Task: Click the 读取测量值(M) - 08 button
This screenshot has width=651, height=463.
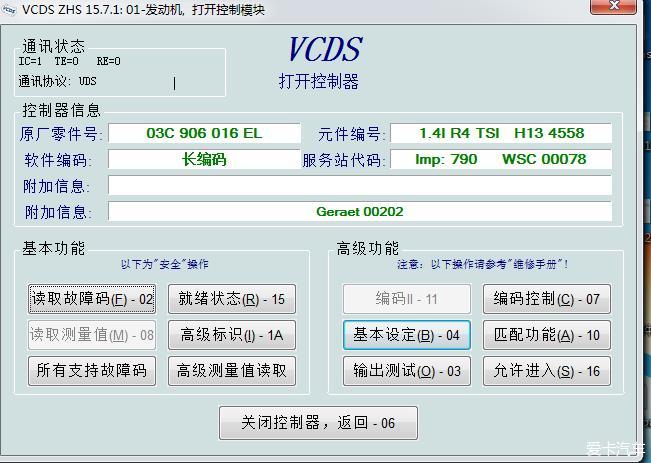Action: [x=92, y=335]
